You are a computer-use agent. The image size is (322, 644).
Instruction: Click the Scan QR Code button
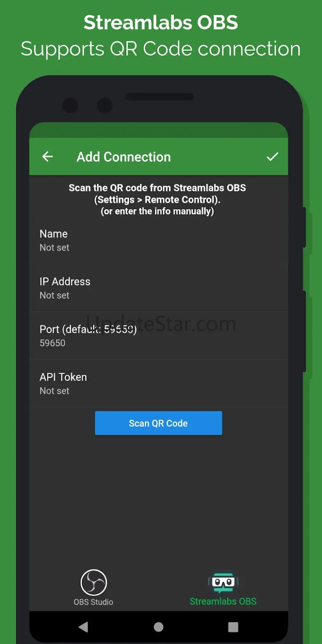159,423
